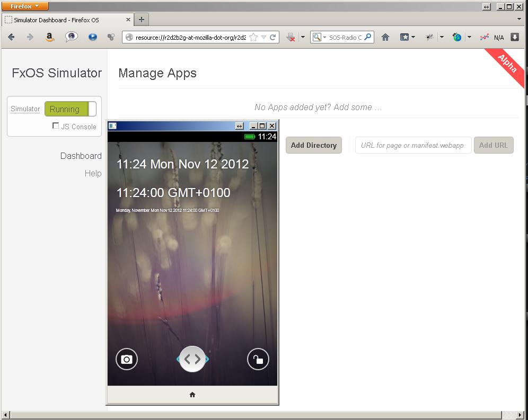Tap the camera icon on the lockscreen
Viewport: 528px width, 420px height.
127,360
